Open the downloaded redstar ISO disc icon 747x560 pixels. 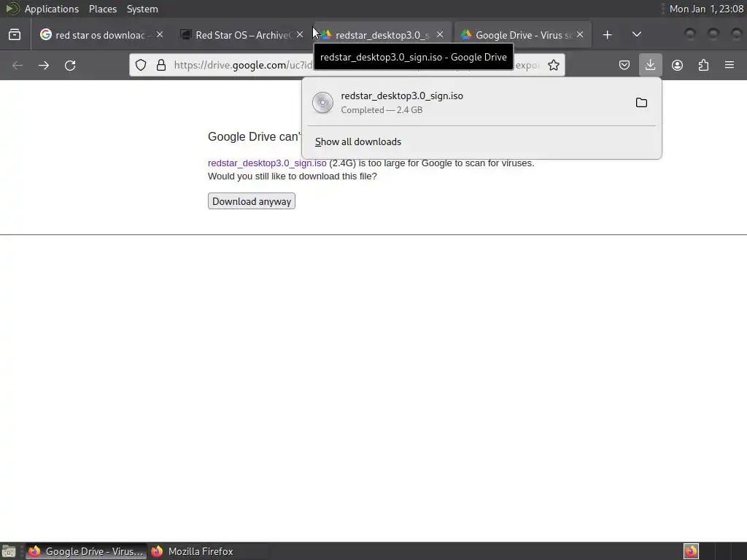tap(322, 102)
